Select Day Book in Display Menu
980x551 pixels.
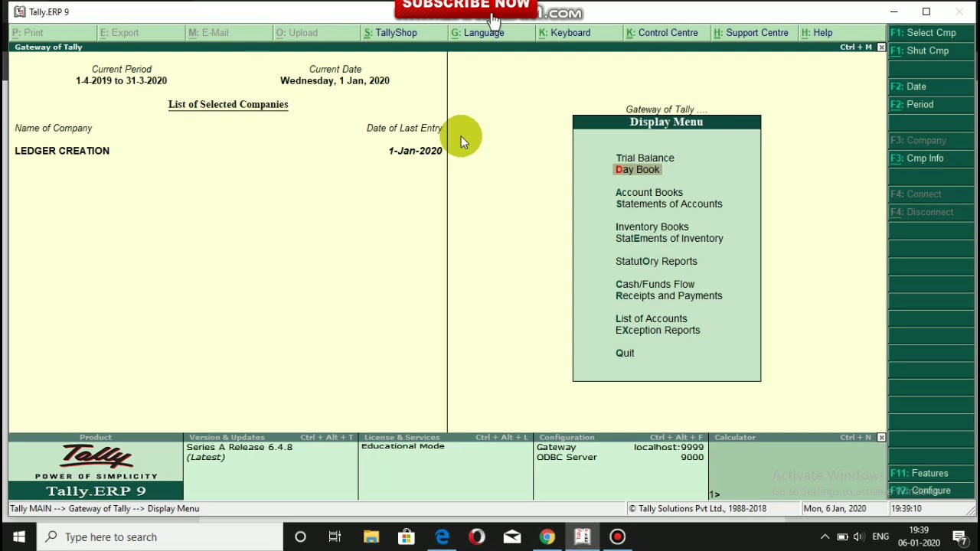pyautogui.click(x=637, y=169)
